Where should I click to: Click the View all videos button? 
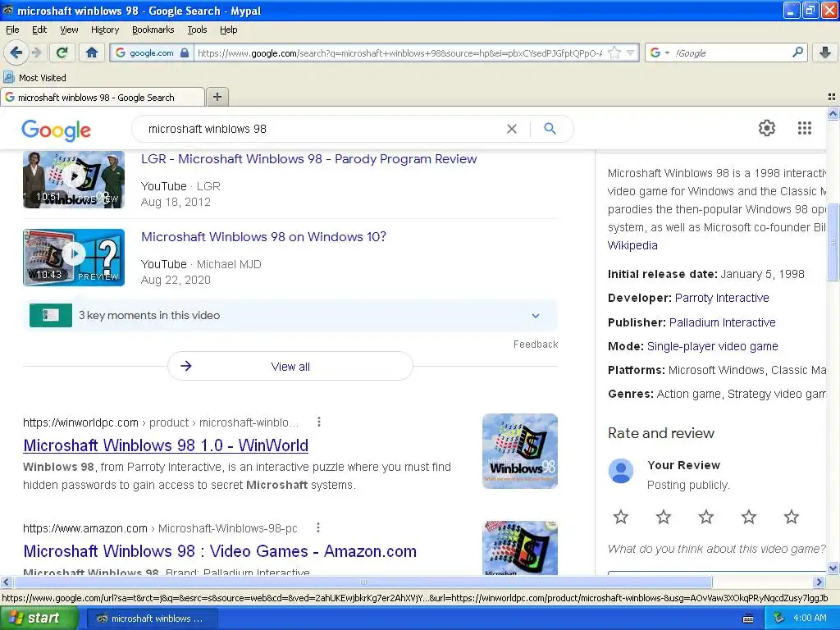(x=290, y=367)
